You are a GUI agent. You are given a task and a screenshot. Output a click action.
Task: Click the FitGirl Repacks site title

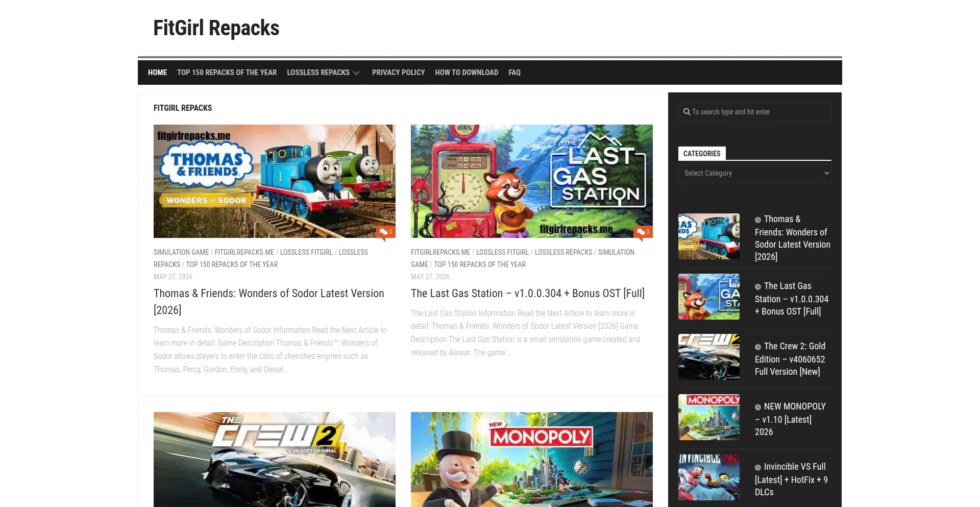tap(216, 28)
